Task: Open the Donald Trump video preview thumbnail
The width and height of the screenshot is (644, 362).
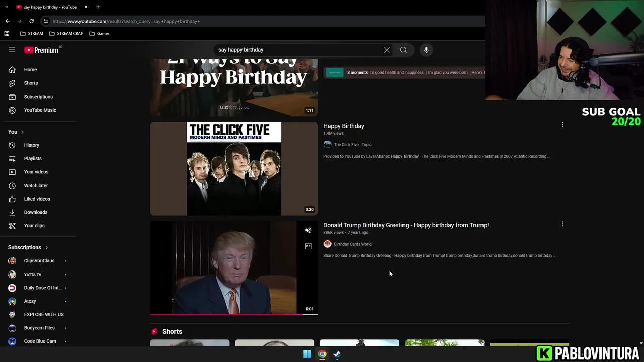Action: point(234,268)
